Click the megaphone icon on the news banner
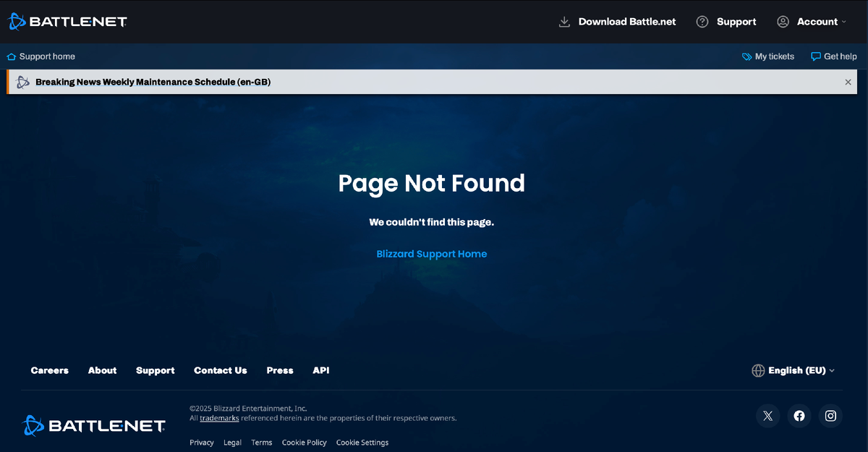Image resolution: width=868 pixels, height=452 pixels. click(22, 82)
